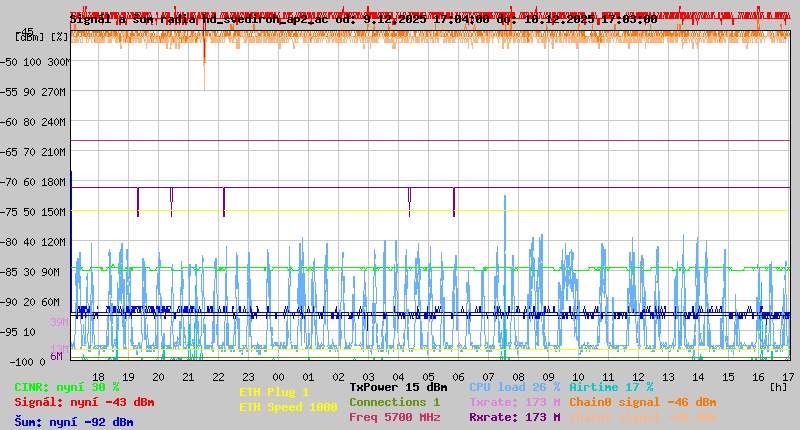Select the TxPower 15 dBm label

(398, 387)
